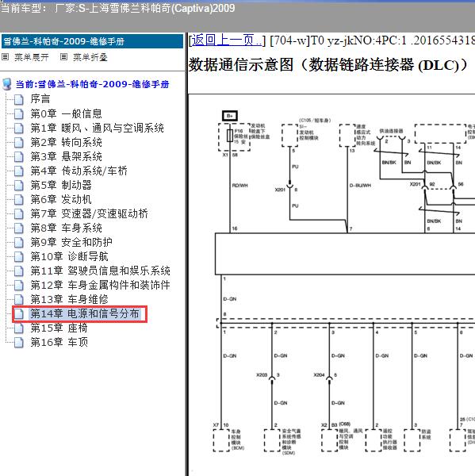Select chapter 第14章 电源和信号分布
Image resolution: width=475 pixels, height=476 pixels.
(x=85, y=313)
